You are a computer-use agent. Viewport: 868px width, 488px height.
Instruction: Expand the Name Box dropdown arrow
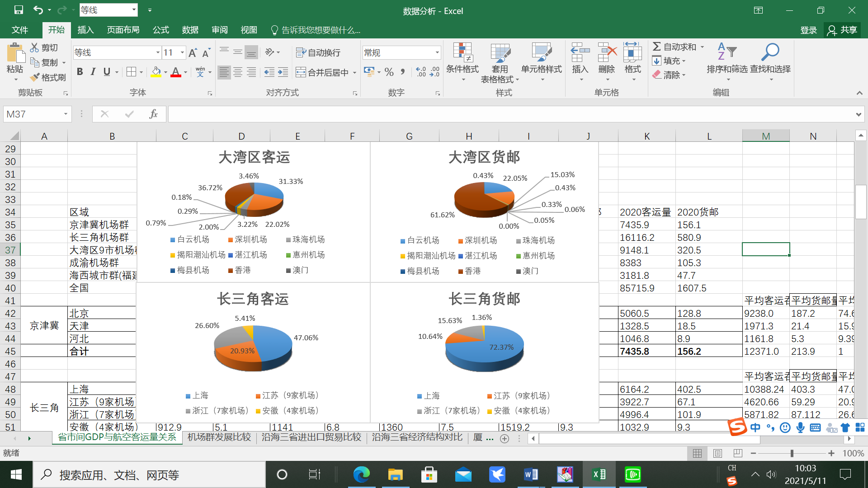point(66,114)
